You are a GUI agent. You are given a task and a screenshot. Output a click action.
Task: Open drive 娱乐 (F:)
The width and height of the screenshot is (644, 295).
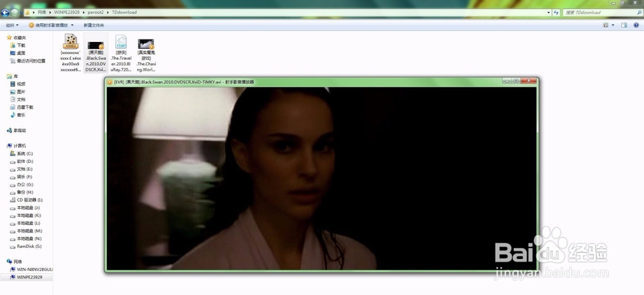[x=21, y=177]
